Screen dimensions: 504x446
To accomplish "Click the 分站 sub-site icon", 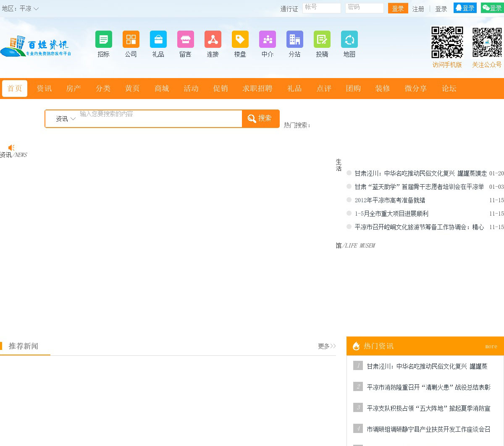I will click(295, 39).
